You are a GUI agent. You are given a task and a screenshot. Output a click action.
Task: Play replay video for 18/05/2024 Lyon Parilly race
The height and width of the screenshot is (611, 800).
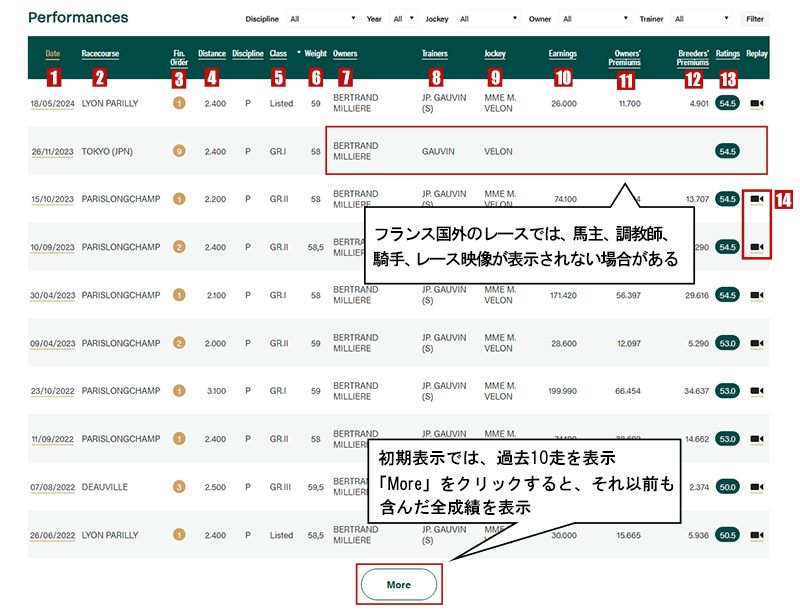[757, 103]
